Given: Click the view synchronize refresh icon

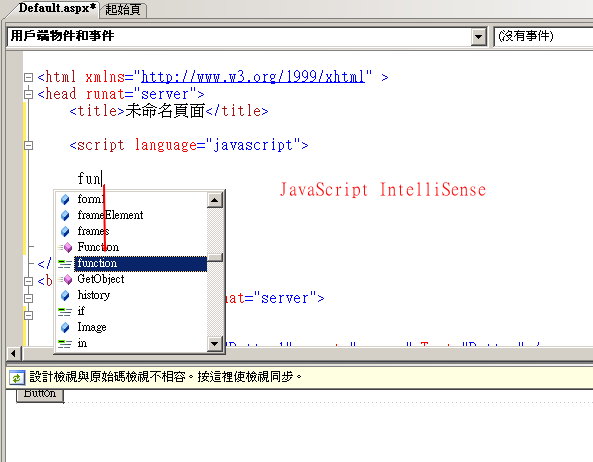Looking at the screenshot, I should click(x=17, y=377).
